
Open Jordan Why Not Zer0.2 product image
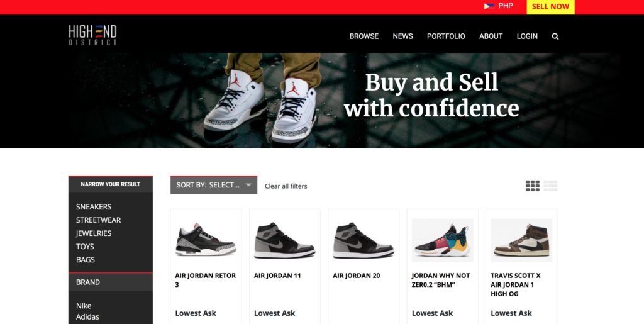coord(442,240)
